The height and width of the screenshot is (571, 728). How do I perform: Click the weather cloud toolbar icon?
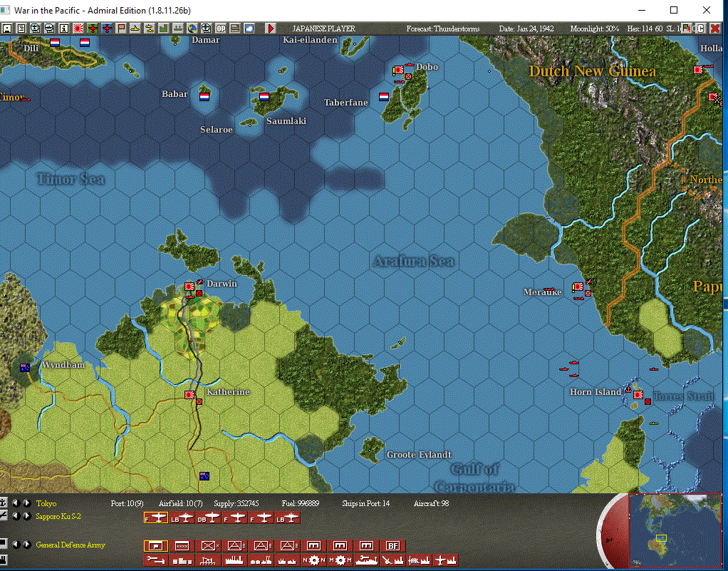pos(249,29)
